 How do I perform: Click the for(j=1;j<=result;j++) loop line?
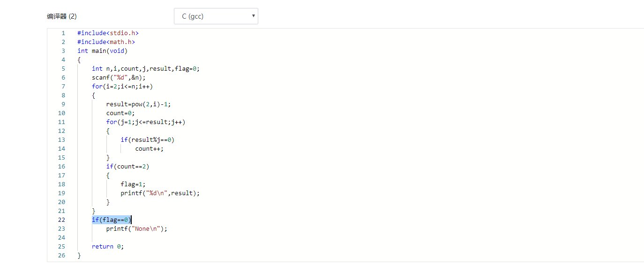[x=145, y=122]
